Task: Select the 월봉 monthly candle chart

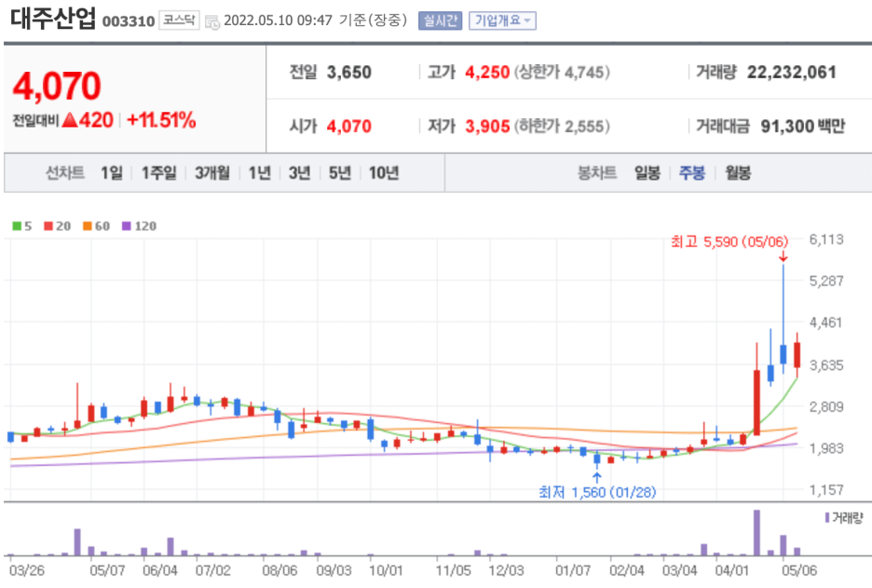Action: (738, 173)
